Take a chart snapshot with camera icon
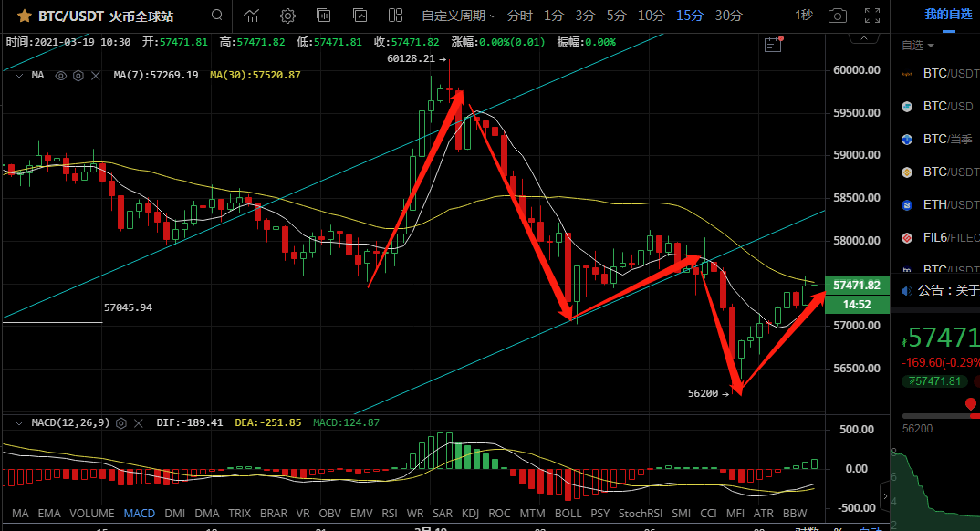Viewport: 980px width, 531px height. coord(837,16)
